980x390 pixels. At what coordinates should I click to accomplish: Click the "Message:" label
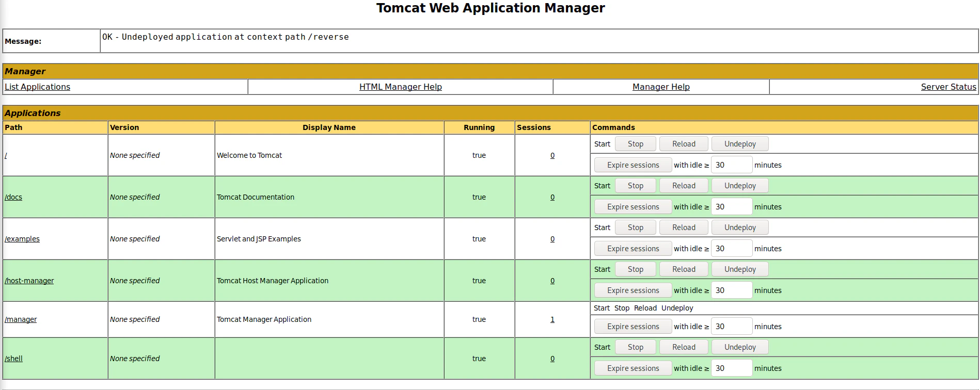[23, 41]
